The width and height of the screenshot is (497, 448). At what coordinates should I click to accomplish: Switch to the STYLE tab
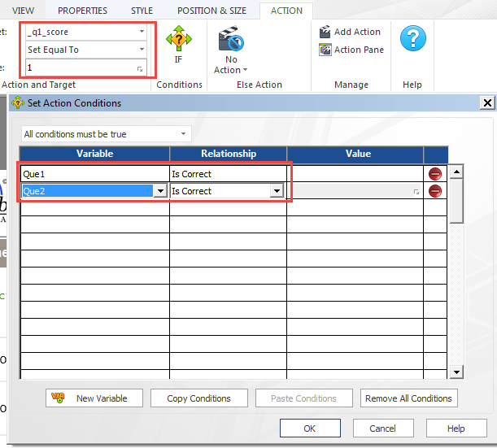tap(142, 11)
